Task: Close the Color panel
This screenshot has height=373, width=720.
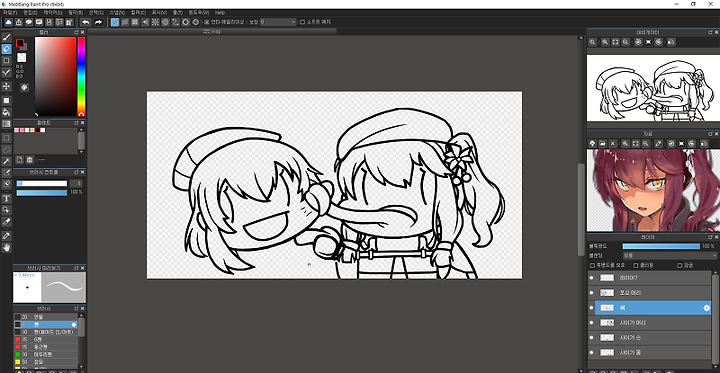Action: [x=83, y=33]
